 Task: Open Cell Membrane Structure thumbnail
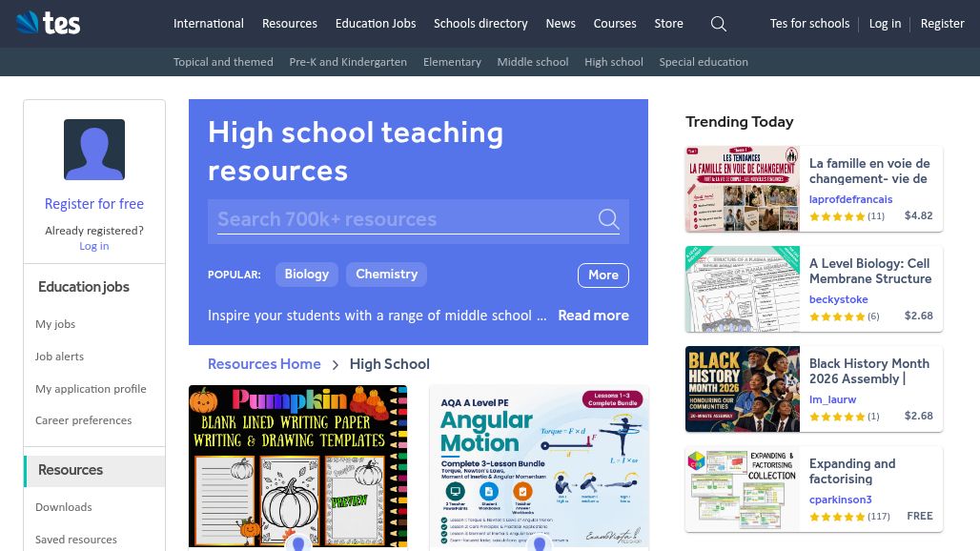(743, 289)
